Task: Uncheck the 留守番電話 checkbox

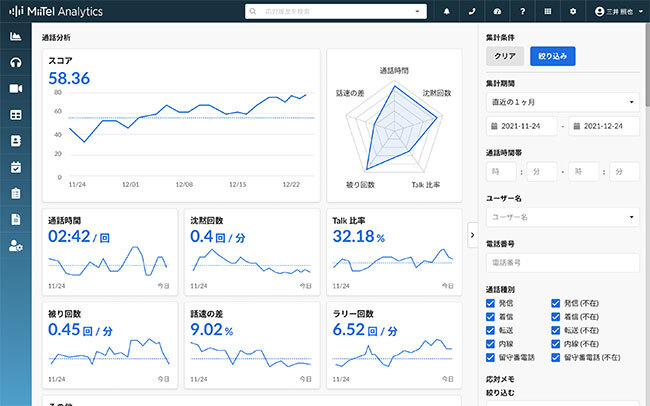Action: [x=491, y=357]
